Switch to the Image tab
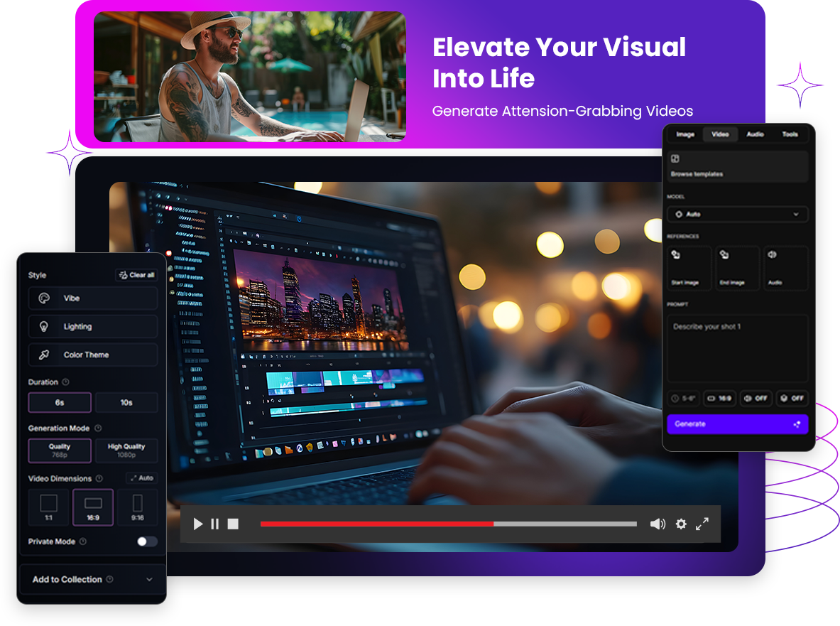The width and height of the screenshot is (840, 626). pos(685,134)
